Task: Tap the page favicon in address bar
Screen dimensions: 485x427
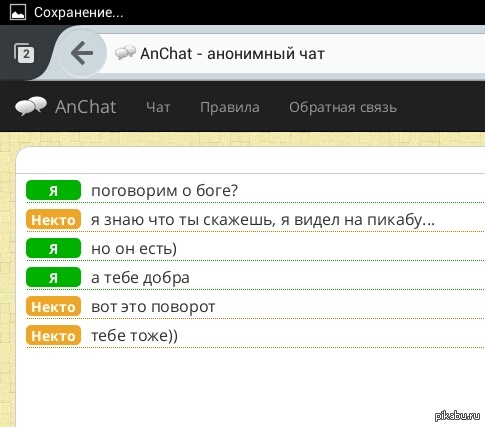Action: coord(125,53)
